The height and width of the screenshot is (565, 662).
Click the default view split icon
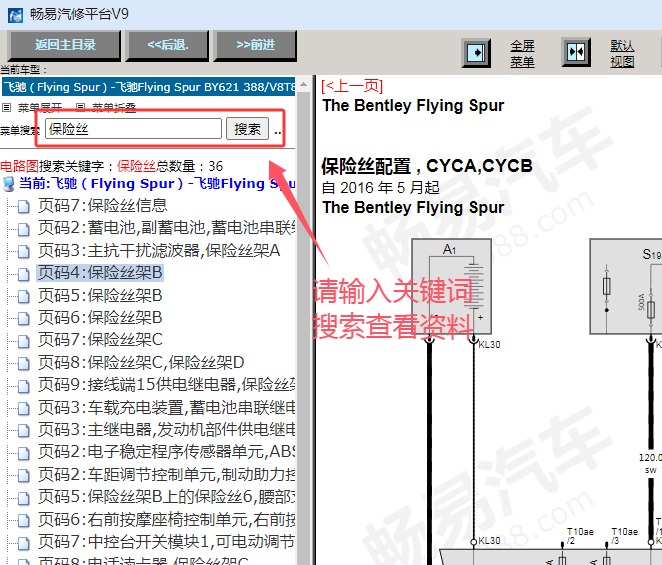pyautogui.click(x=576, y=52)
